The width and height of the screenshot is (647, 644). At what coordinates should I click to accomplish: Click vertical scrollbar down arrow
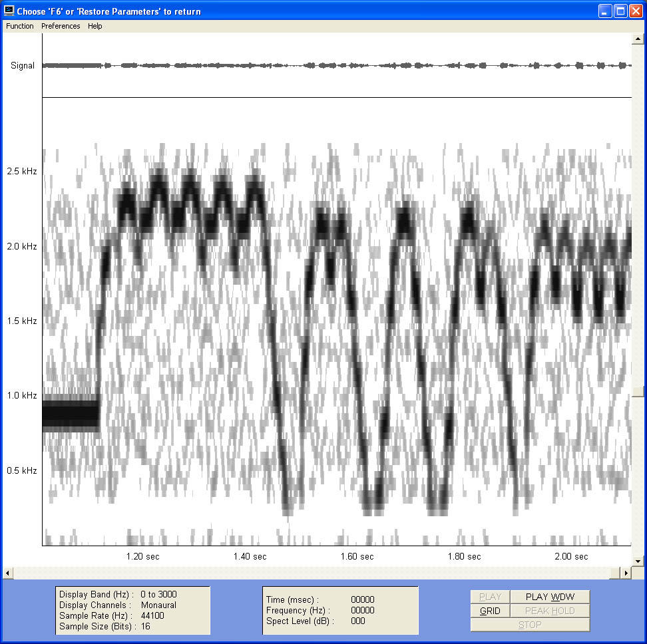pyautogui.click(x=638, y=561)
